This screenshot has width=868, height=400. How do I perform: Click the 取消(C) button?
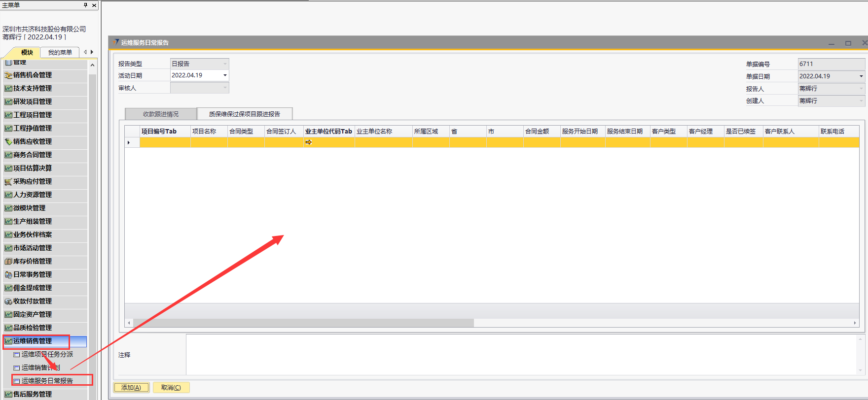[171, 388]
